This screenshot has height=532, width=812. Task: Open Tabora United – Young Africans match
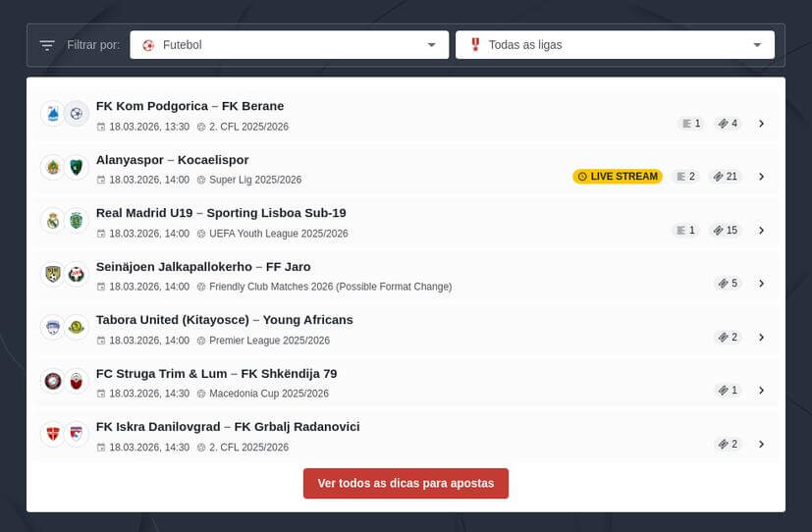pyautogui.click(x=224, y=320)
